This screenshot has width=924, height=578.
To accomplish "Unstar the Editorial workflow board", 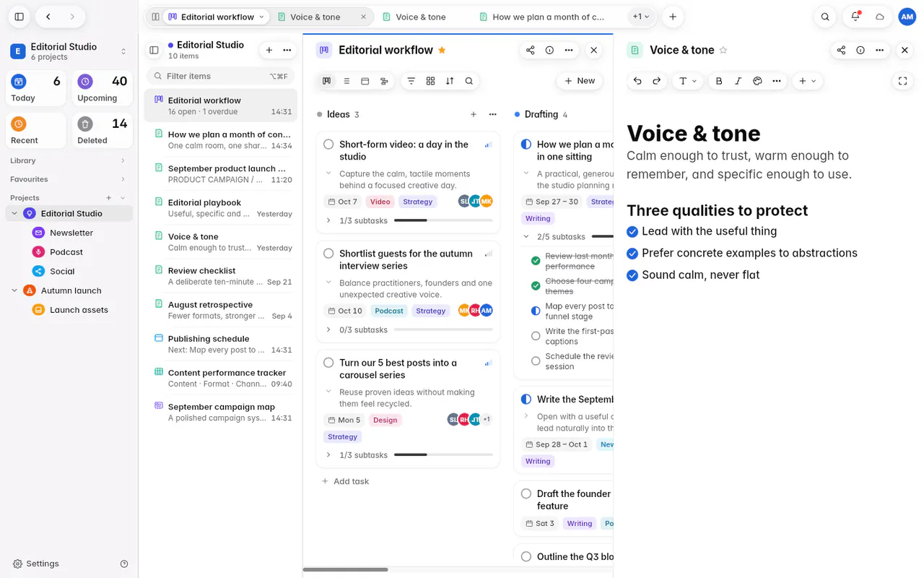I will 442,50.
